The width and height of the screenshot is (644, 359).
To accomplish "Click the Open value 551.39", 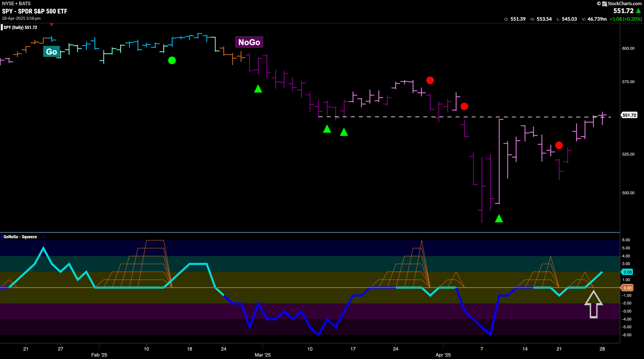I will (x=518, y=19).
